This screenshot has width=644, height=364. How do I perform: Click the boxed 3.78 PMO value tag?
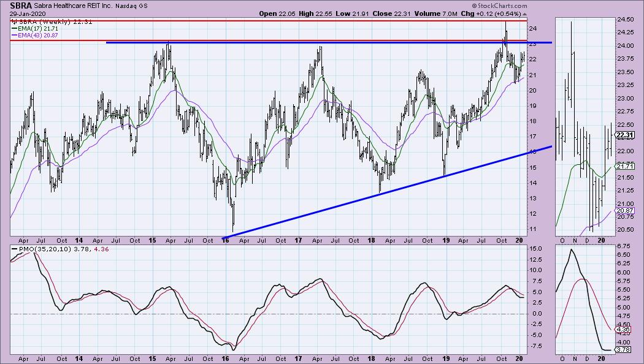pos(623,350)
